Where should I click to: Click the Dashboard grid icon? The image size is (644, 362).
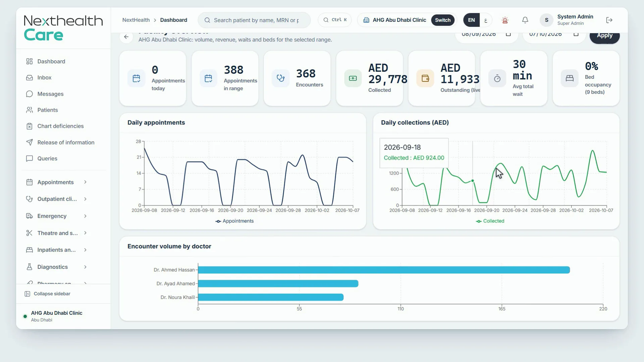pos(30,61)
